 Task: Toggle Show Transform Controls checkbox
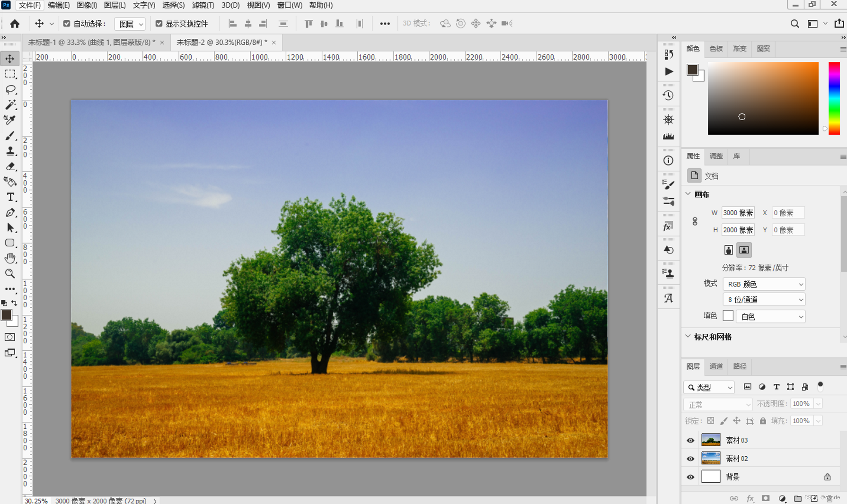tap(159, 24)
